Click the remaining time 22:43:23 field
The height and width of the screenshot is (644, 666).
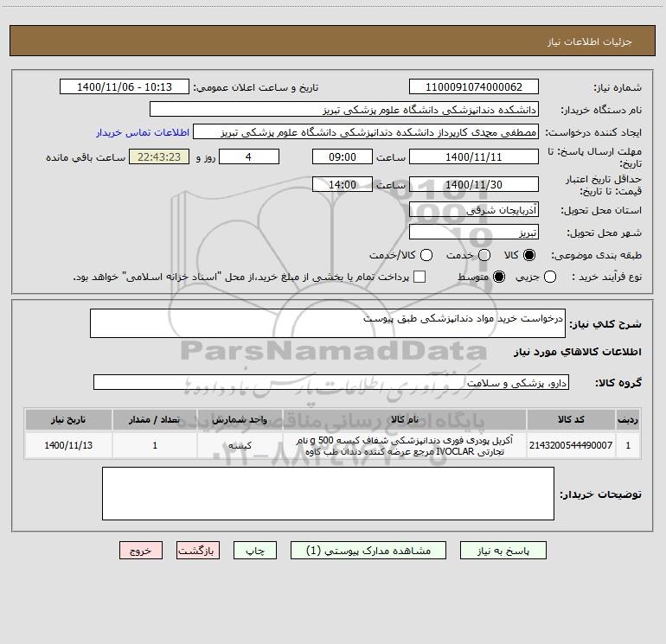pyautogui.click(x=159, y=156)
